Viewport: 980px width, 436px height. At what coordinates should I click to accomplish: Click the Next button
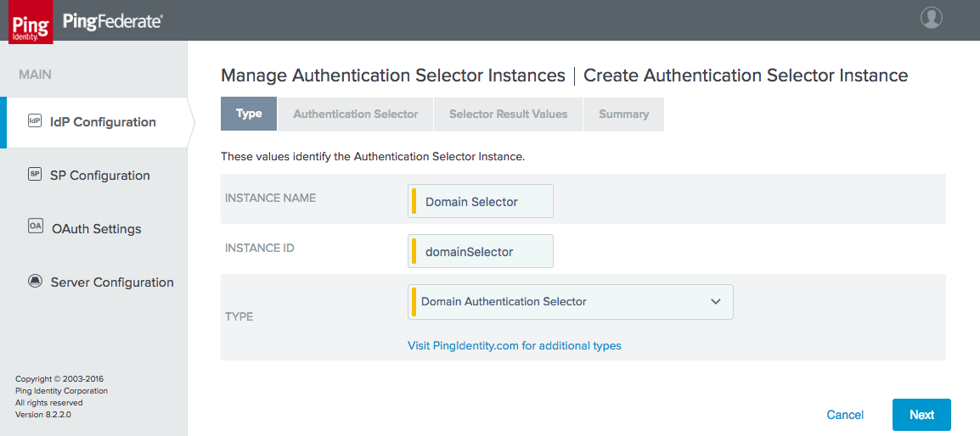[921, 415]
